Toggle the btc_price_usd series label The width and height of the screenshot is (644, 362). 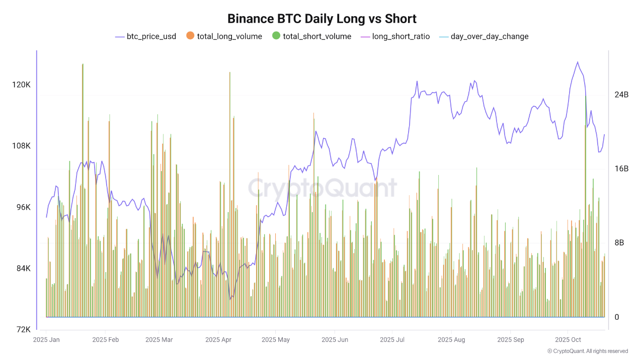(x=151, y=36)
